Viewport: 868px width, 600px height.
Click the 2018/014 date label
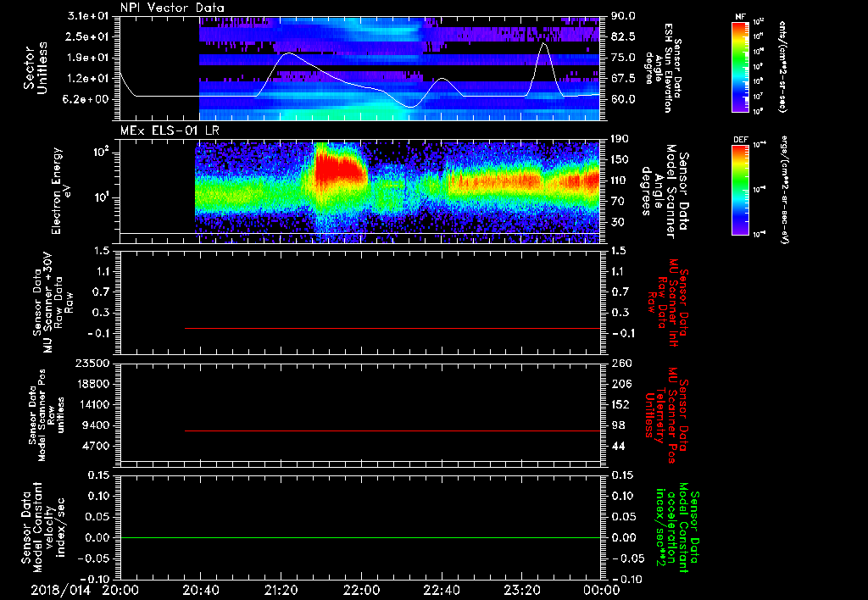pos(60,590)
